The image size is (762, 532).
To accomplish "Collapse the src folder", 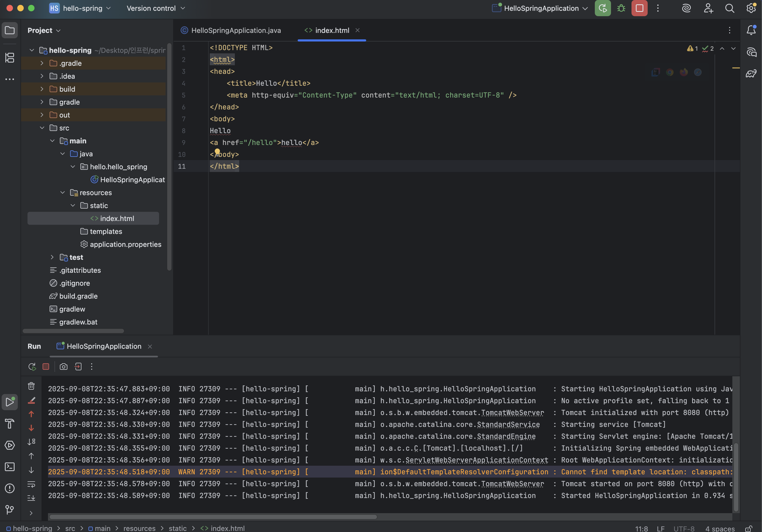I will tap(42, 128).
